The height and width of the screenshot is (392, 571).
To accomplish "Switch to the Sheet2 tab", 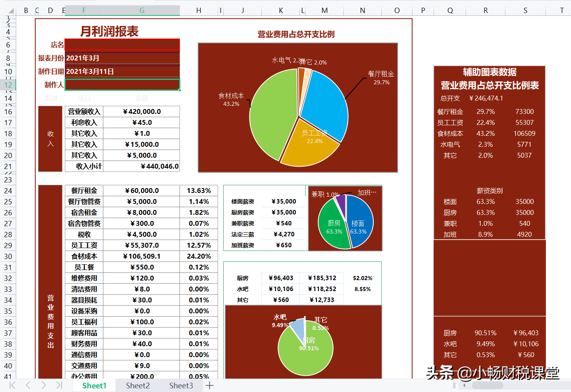I will point(137,386).
